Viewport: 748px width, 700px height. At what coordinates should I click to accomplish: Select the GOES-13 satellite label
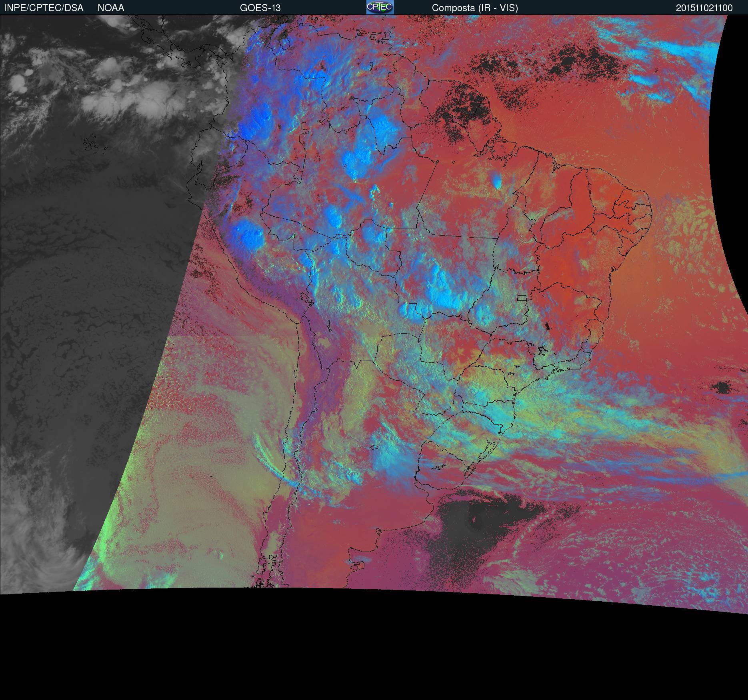click(260, 8)
